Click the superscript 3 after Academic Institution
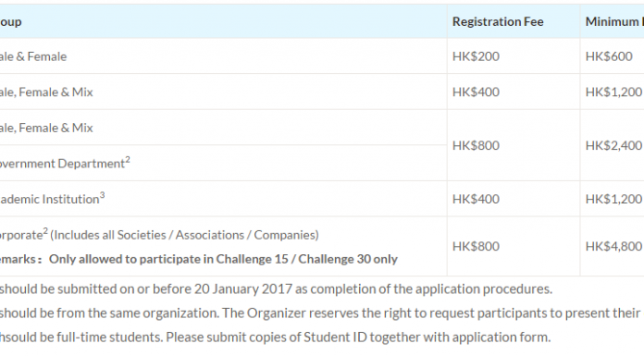The width and height of the screenshot is (644, 356). 103,195
